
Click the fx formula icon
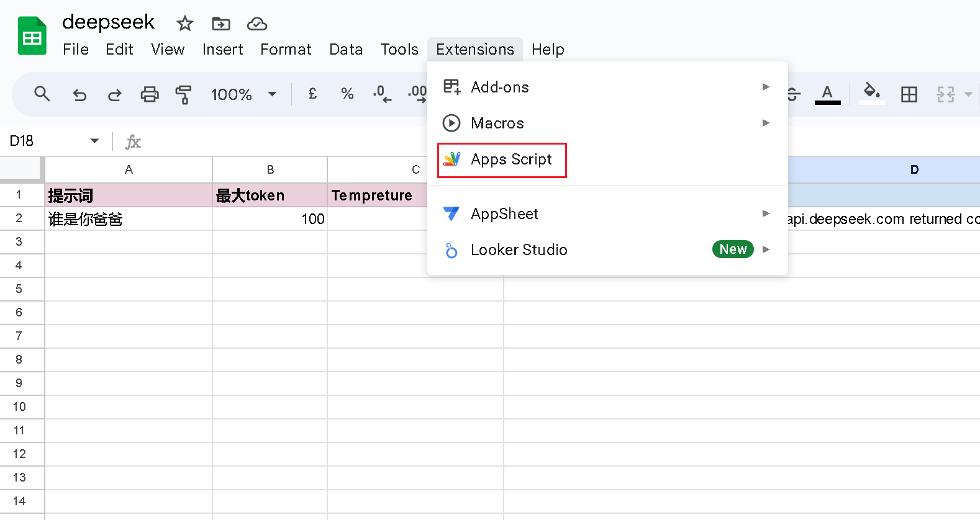(133, 141)
